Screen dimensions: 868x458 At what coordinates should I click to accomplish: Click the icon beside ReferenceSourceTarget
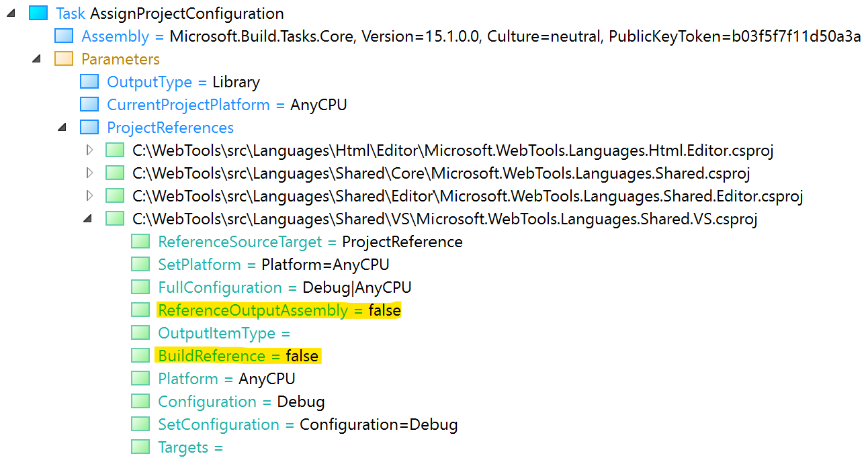tap(140, 242)
